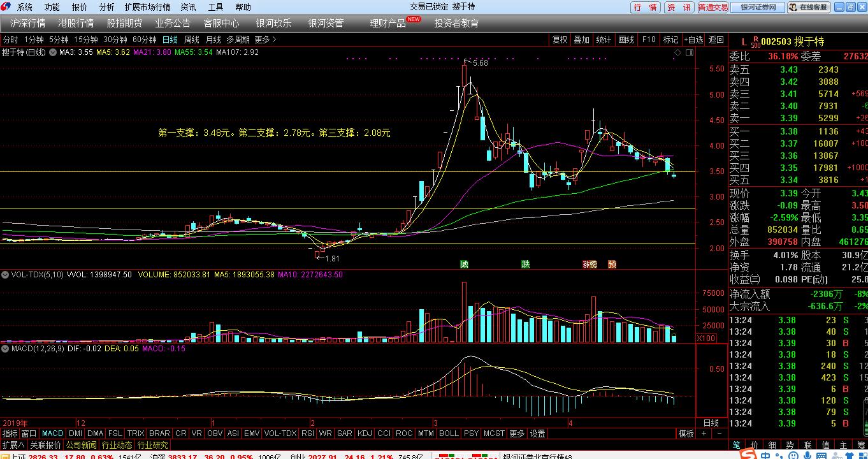Screen dimensions: 868x459
Task: Click the 叠加 overlay button
Action: (581, 40)
